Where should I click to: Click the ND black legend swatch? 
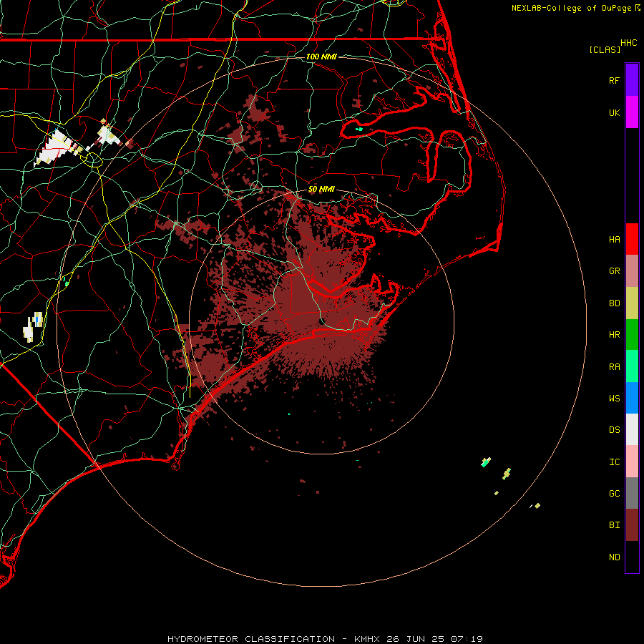pyautogui.click(x=632, y=557)
